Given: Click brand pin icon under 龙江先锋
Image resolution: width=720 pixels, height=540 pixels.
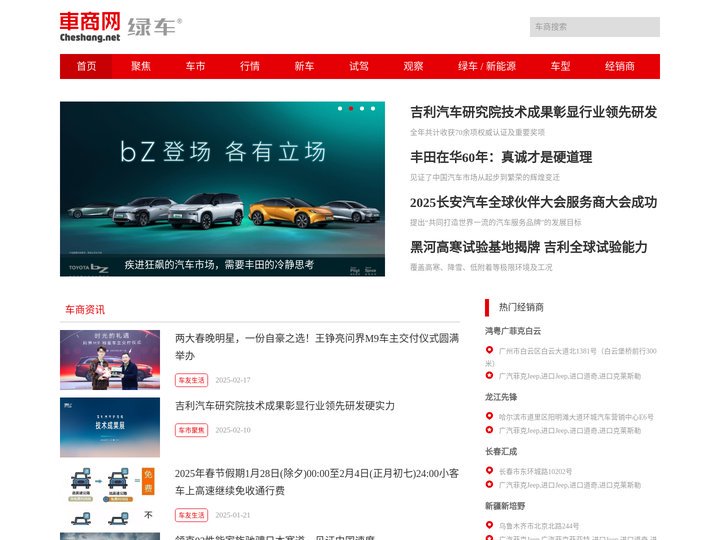Looking at the screenshot, I should coord(489,430).
